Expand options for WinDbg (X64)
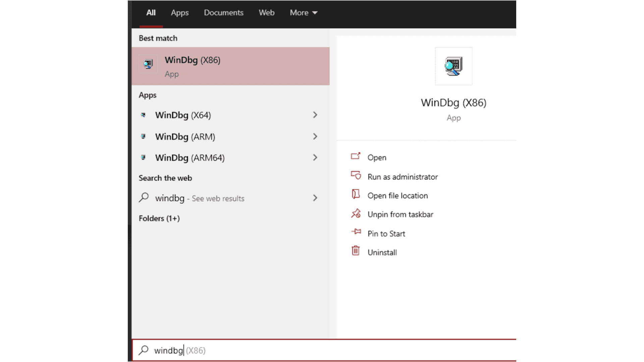Screen dimensions: 644x362 pyautogui.click(x=315, y=115)
